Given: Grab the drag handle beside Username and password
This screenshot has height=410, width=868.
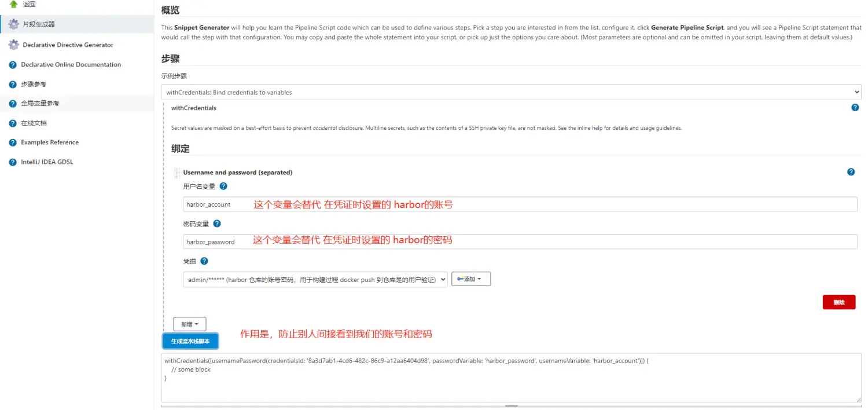Looking at the screenshot, I should point(177,173).
